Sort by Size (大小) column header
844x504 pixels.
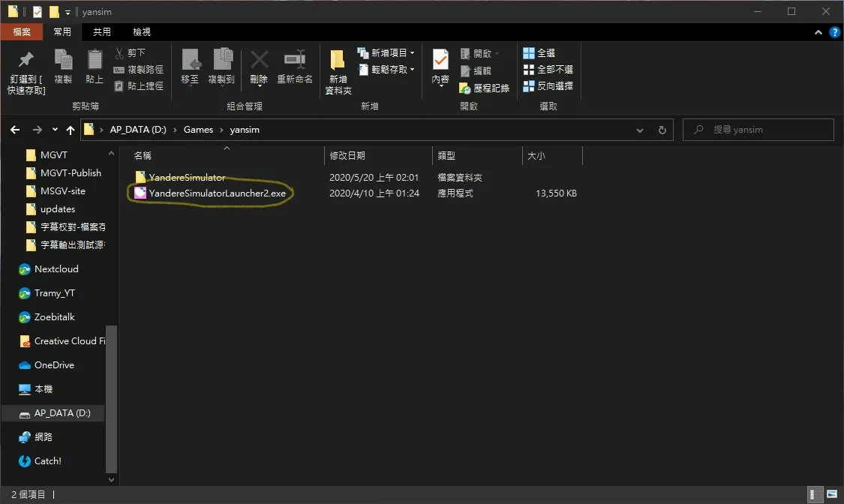tap(552, 155)
